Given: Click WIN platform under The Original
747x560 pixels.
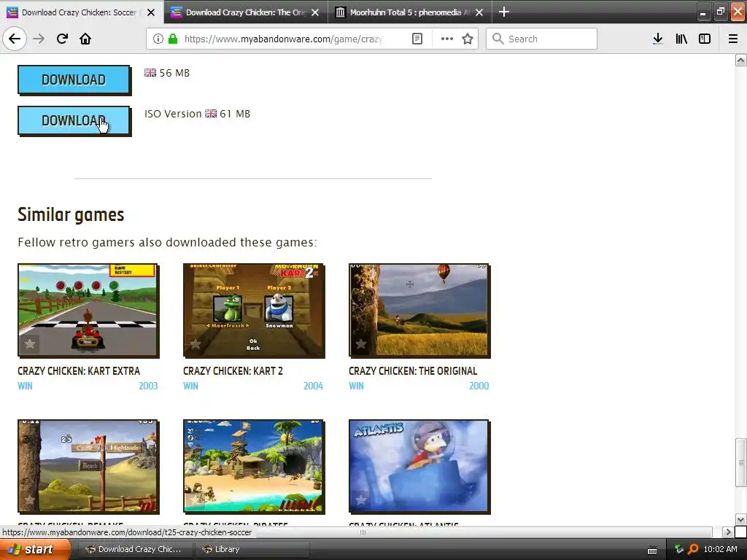Looking at the screenshot, I should [x=356, y=386].
